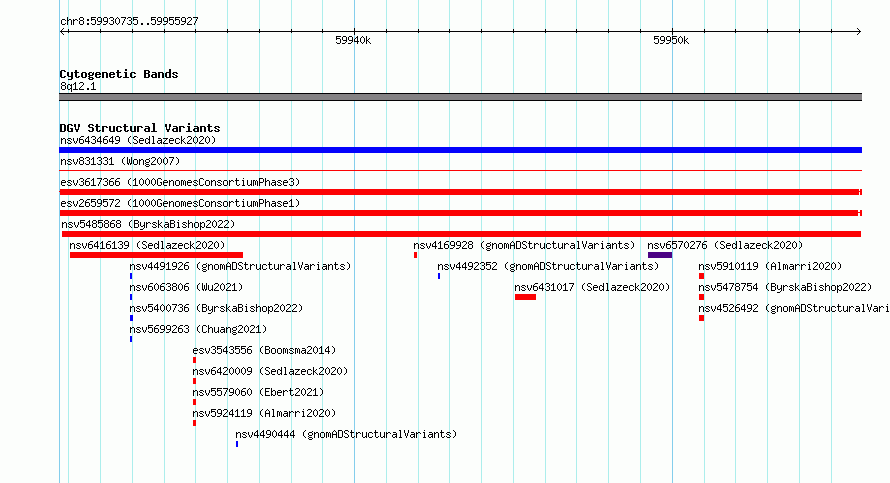890x483 pixels.
Task: Click the thin red nsv831331 variant line
Action: click(x=460, y=170)
